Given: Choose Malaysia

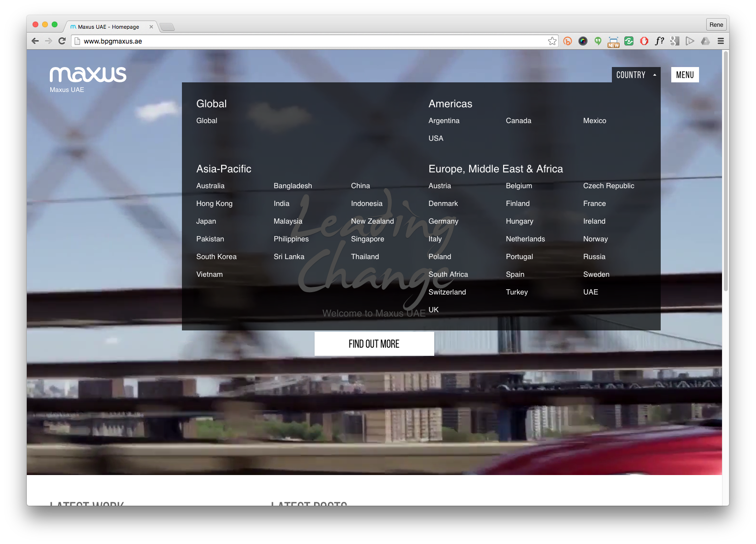Looking at the screenshot, I should click(x=288, y=221).
